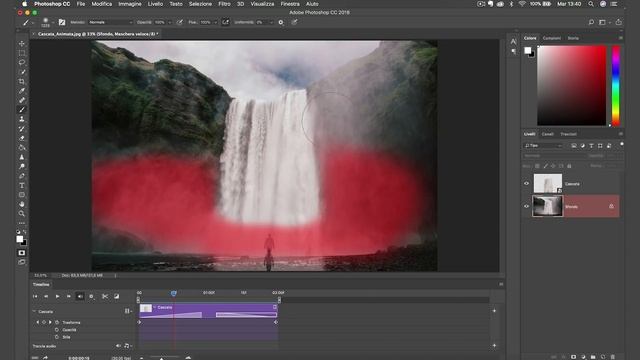Screen dimensions: 640x360
Task: Select the Clone Stamp tool
Action: pyautogui.click(x=22, y=119)
